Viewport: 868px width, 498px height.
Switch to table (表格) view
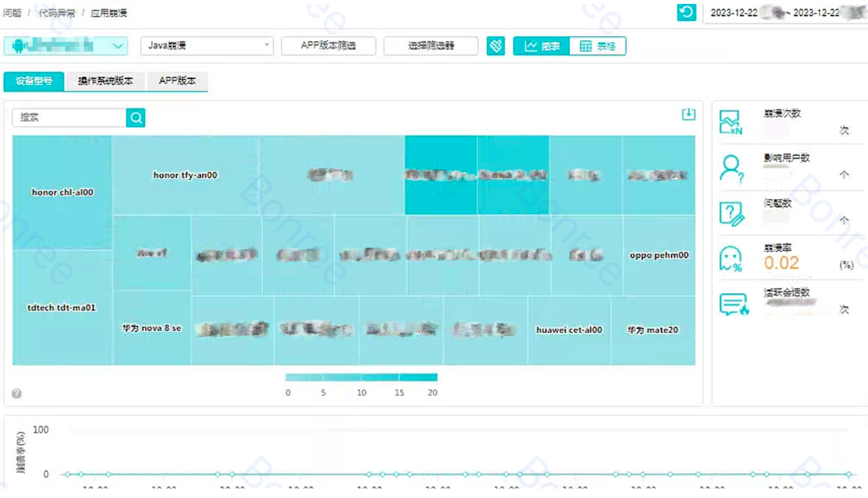(x=597, y=46)
